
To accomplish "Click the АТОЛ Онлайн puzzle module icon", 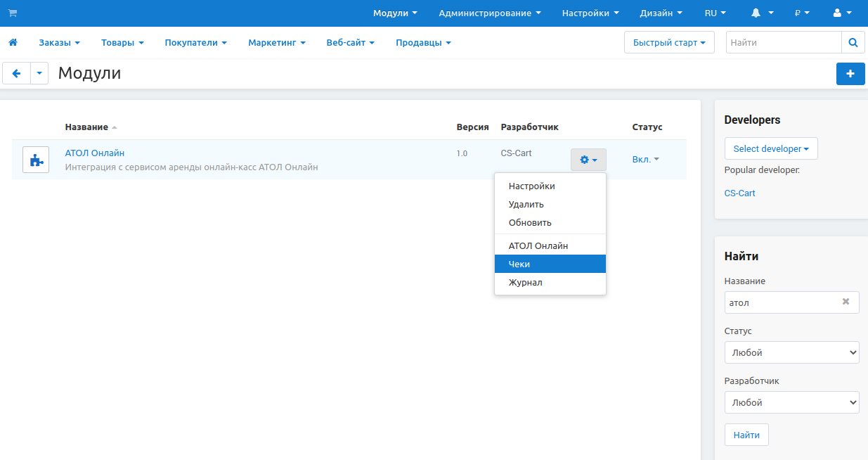I will pyautogui.click(x=36, y=160).
